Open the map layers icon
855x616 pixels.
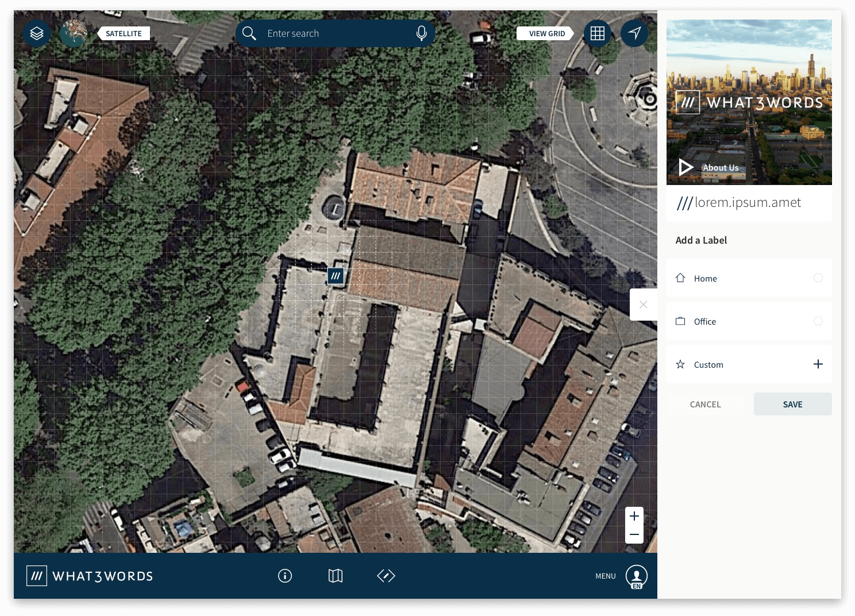point(37,33)
